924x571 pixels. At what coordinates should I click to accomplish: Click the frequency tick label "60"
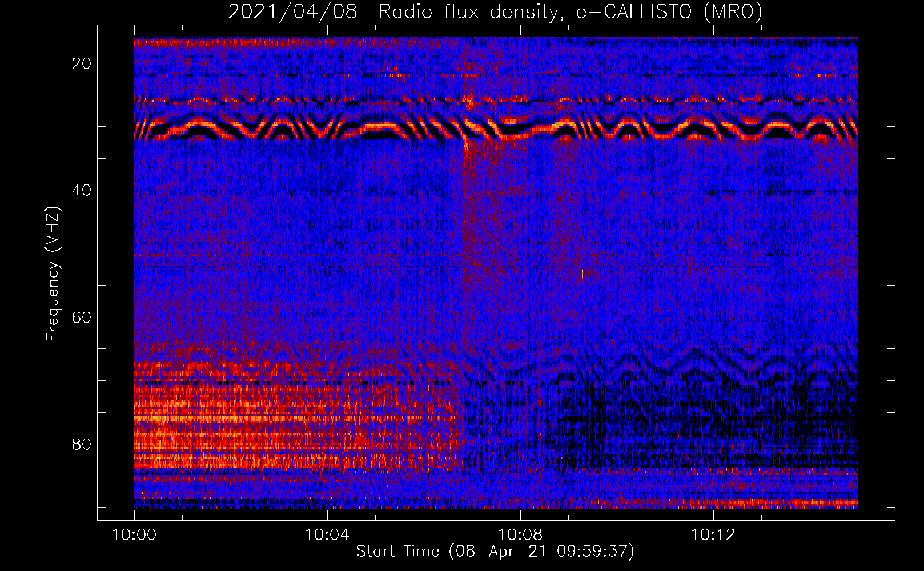click(x=82, y=317)
